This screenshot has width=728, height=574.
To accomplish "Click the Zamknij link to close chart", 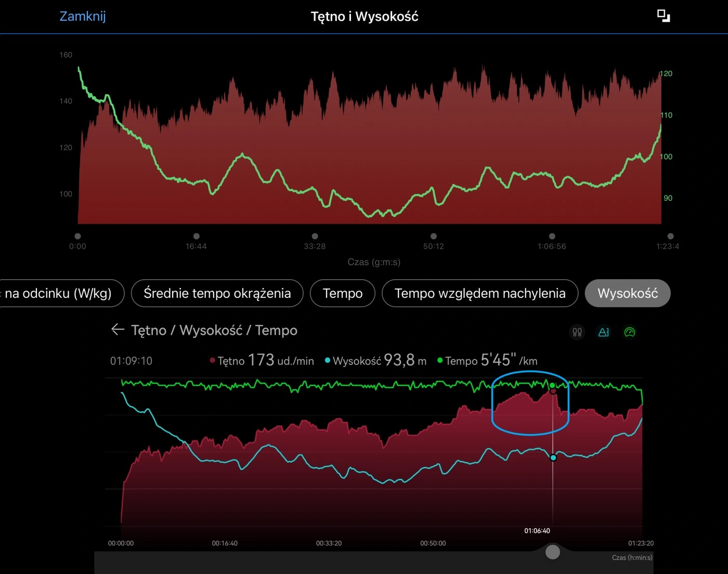I will tap(83, 16).
